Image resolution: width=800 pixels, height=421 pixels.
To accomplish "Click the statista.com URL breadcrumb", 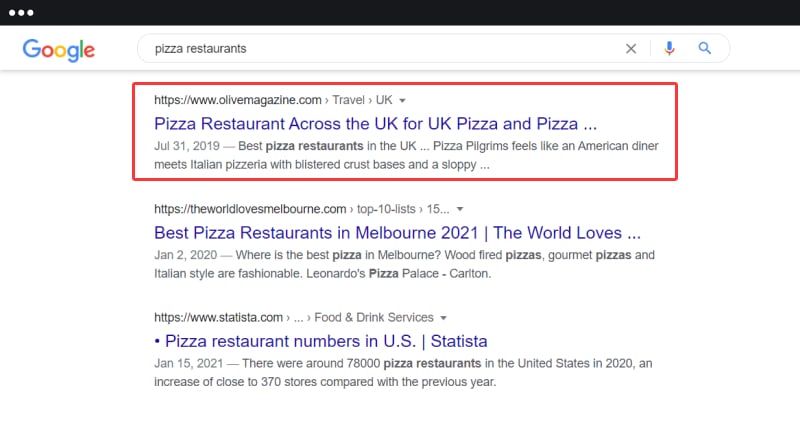I will coord(294,317).
